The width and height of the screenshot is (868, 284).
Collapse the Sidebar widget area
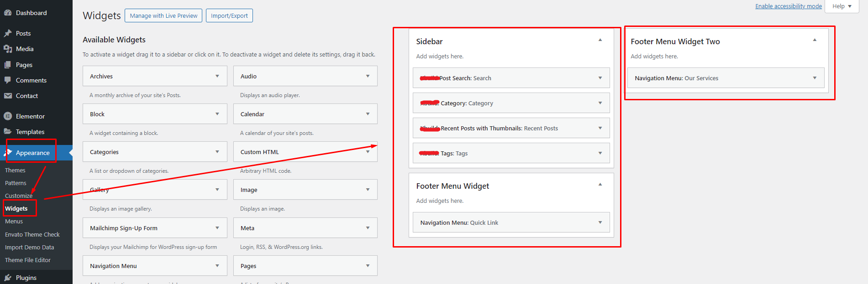click(600, 40)
